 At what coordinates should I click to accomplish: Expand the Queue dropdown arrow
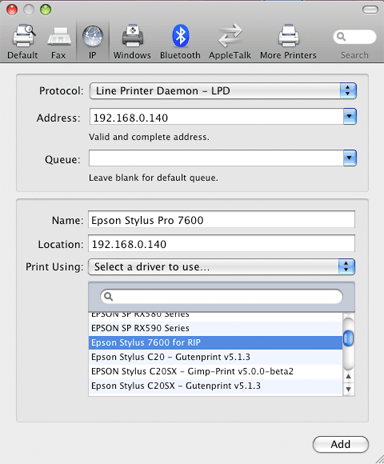point(349,158)
